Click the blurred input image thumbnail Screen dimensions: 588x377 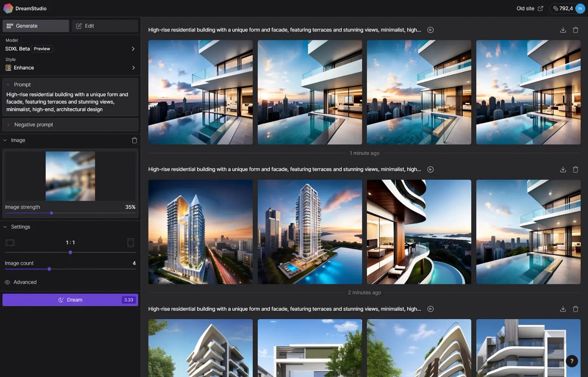(70, 176)
